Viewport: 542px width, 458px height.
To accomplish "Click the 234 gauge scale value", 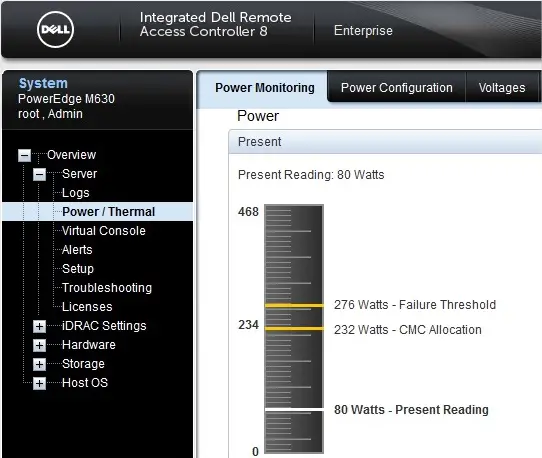I will click(248, 325).
